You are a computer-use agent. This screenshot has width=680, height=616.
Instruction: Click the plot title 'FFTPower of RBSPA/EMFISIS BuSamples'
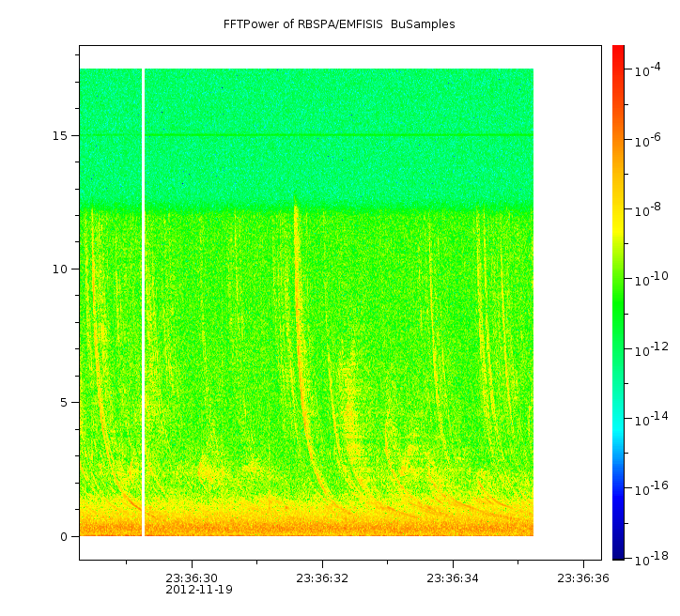(339, 24)
